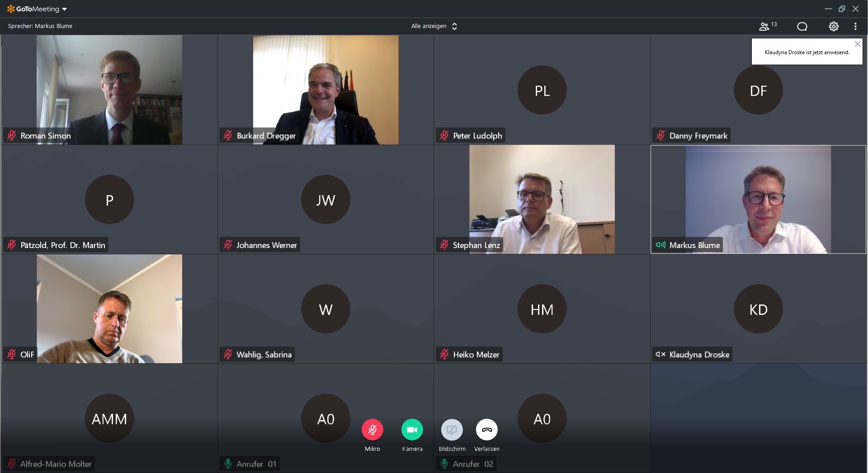The image size is (868, 473).
Task: Minimize the GoToMeeting window
Action: (x=828, y=9)
